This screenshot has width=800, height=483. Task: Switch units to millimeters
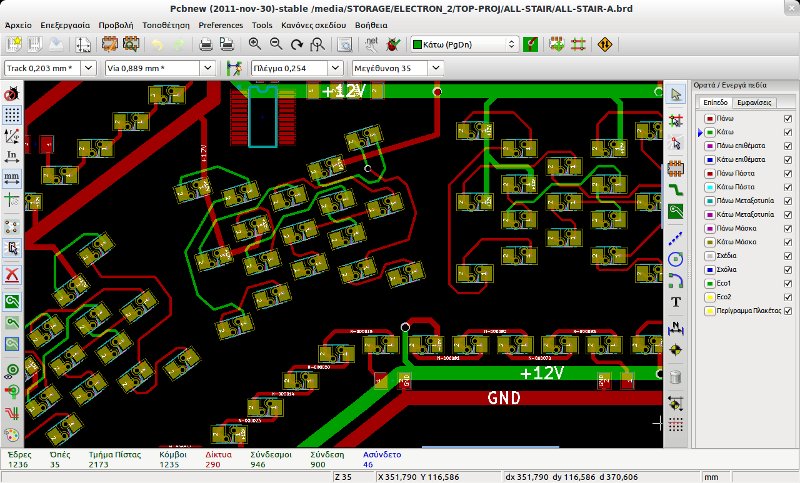(12, 177)
